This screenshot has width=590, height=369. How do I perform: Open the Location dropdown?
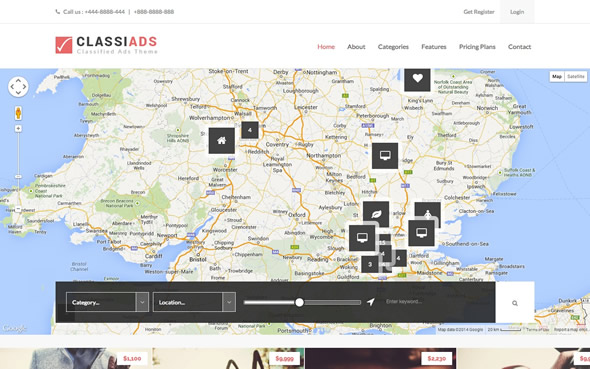point(194,302)
